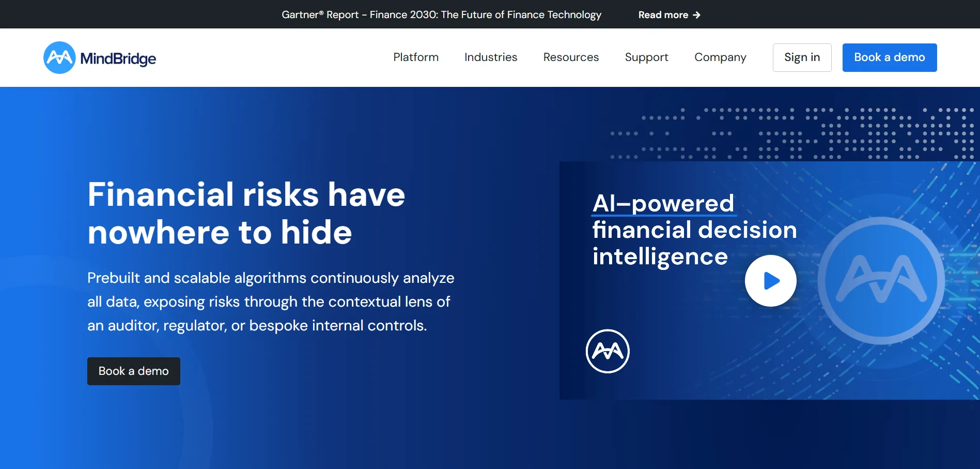Viewport: 980px width, 469px height.
Task: Click the video thumbnail panel
Action: tap(770, 280)
